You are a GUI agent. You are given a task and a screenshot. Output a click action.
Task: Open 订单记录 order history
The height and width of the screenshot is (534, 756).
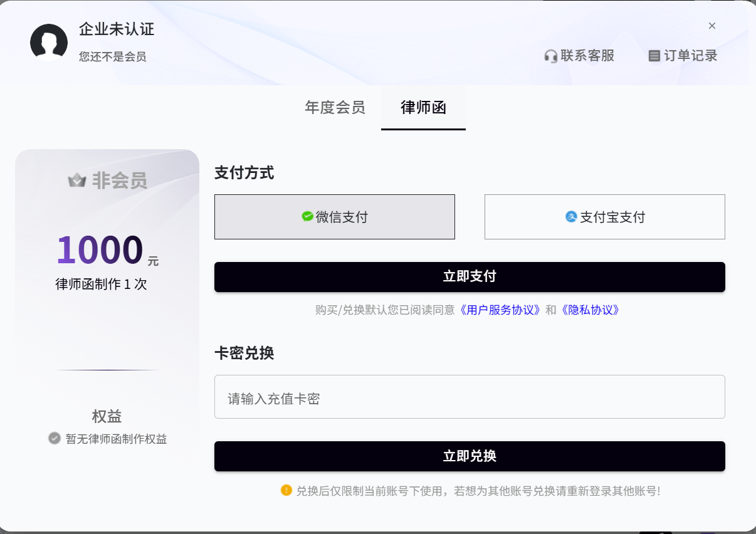(x=690, y=56)
